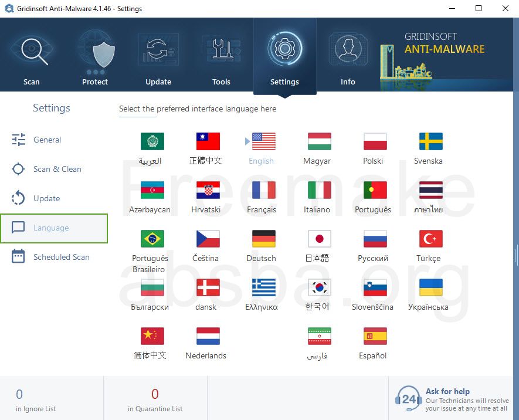This screenshot has width=519, height=420.
Task: Choose dansk language flag
Action: pos(208,287)
